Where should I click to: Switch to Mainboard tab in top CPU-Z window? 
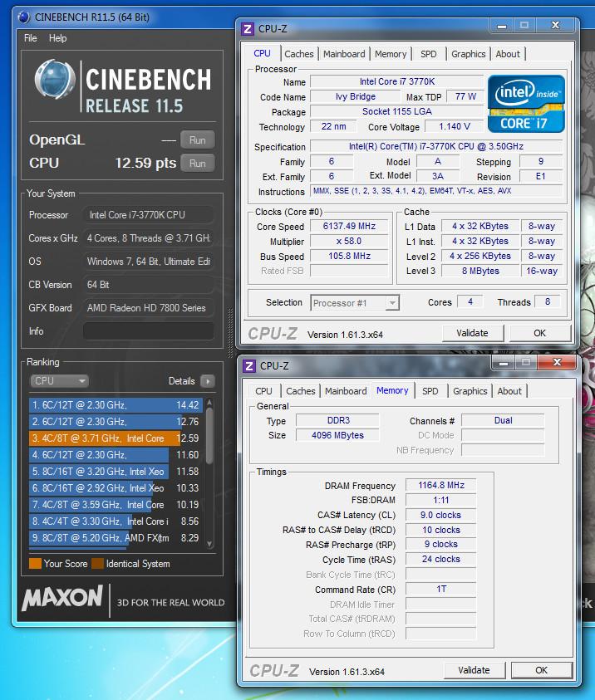344,54
